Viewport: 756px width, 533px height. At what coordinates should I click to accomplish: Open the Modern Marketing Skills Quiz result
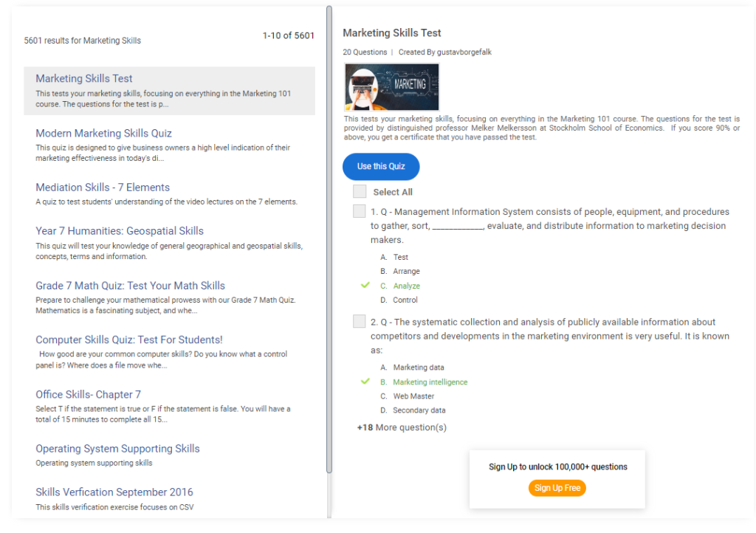(x=103, y=134)
